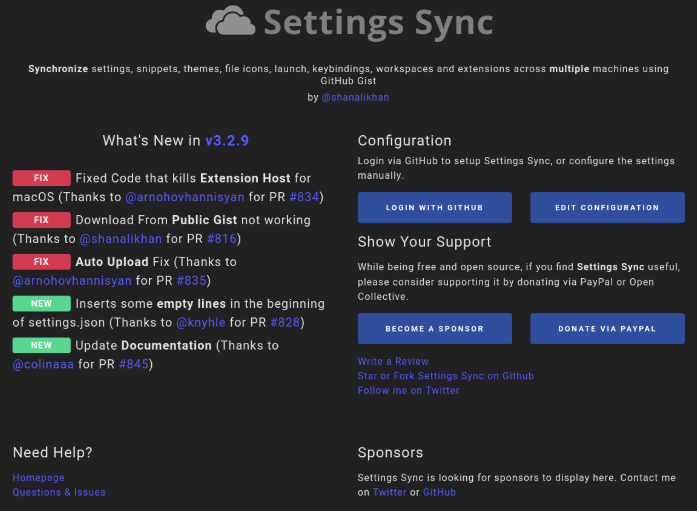The width and height of the screenshot is (697, 511).
Task: Click the Become a Sponsor button
Action: 435,328
